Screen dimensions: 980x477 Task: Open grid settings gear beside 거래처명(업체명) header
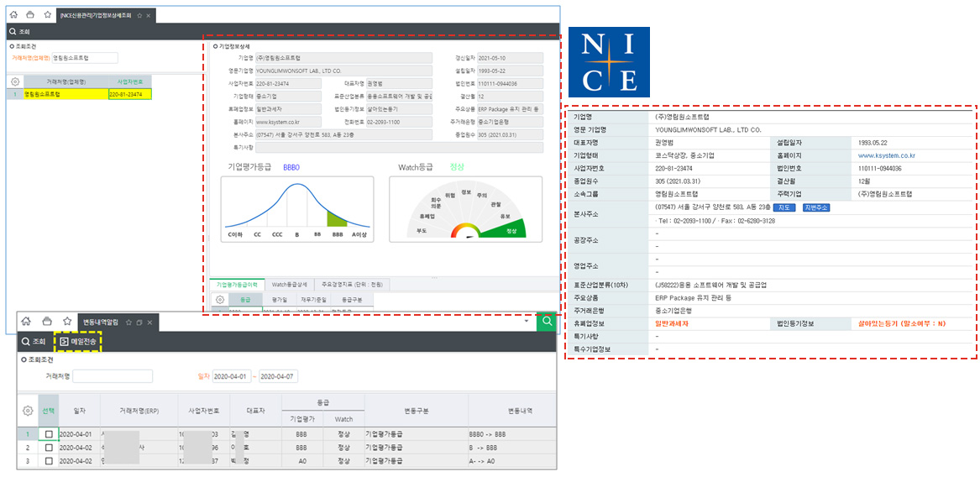(x=16, y=82)
